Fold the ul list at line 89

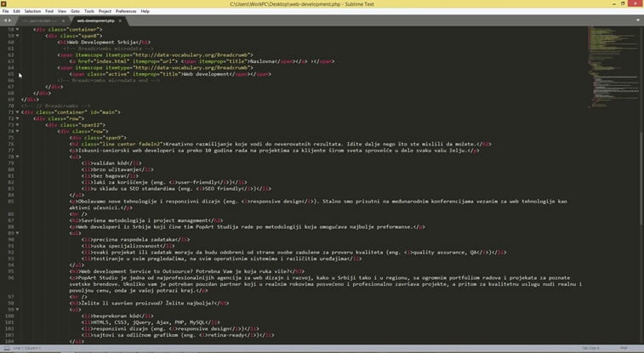click(x=17, y=233)
